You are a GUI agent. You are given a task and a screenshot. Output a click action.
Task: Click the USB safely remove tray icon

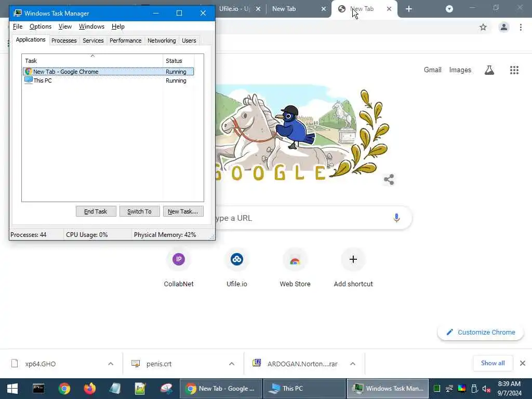(x=474, y=389)
